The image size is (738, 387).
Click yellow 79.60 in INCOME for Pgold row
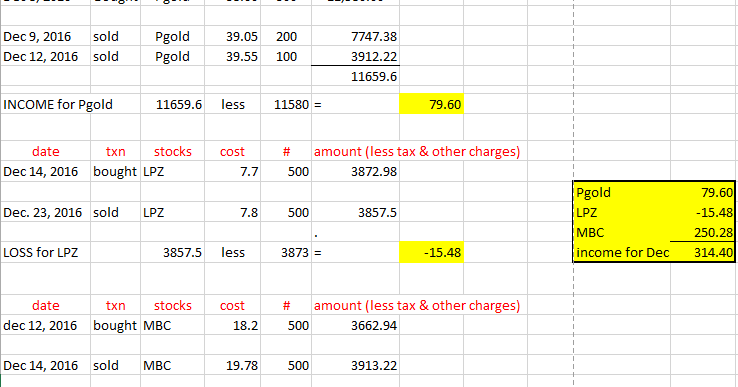point(431,104)
